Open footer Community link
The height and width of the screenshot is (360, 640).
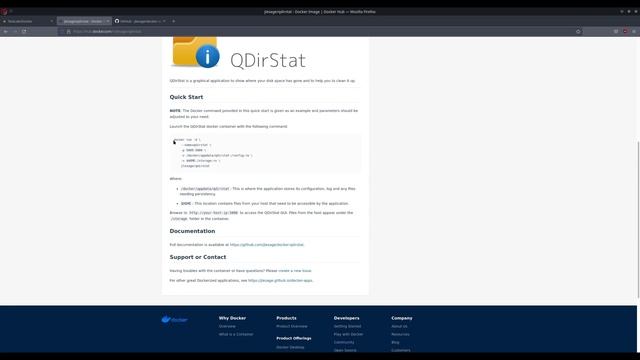pos(344,342)
